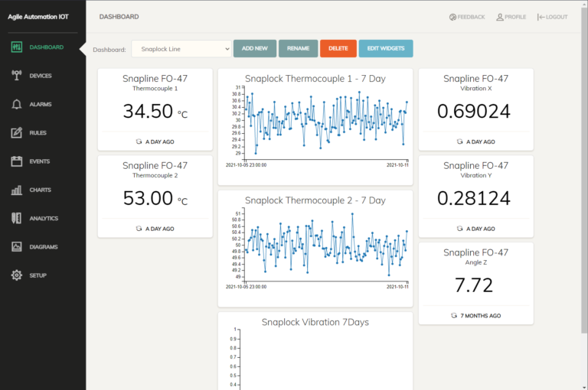Open the Analytics icon in sidebar
The width and height of the screenshot is (588, 390).
click(17, 218)
